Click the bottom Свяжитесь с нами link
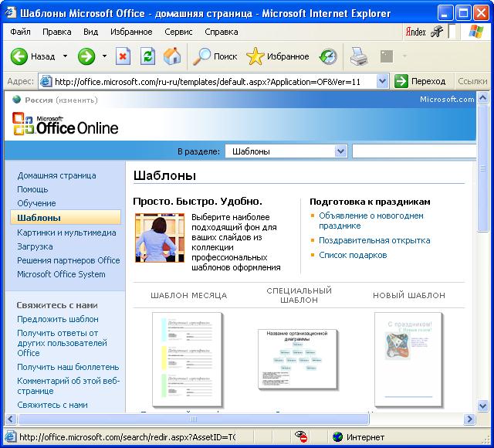This screenshot has width=494, height=448. point(52,405)
